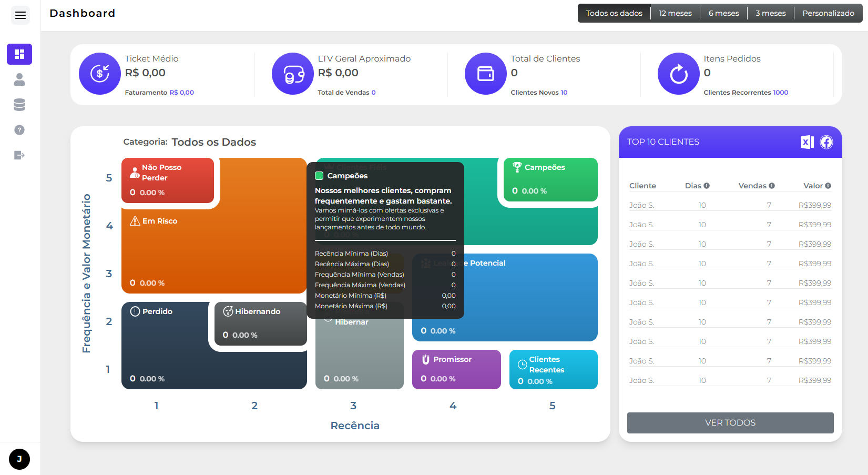Open the hamburger menu
Screen dimensions: 868x475
(x=20, y=15)
